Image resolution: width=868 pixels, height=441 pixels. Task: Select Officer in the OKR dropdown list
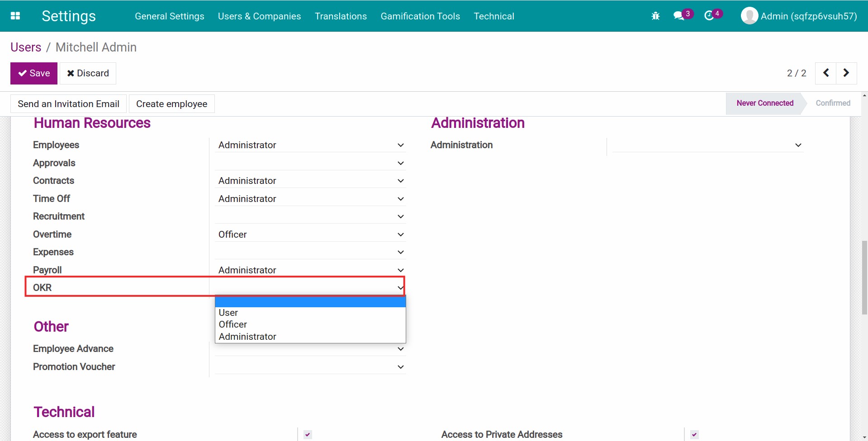(232, 324)
